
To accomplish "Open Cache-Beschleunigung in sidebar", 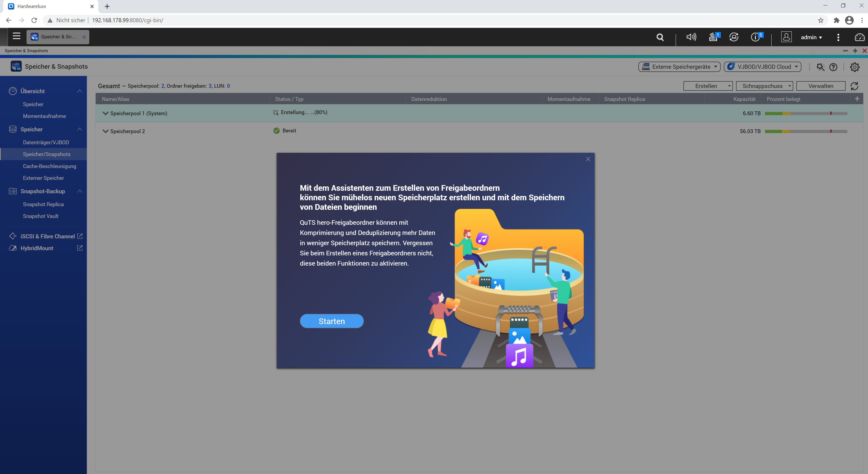I will [x=50, y=166].
